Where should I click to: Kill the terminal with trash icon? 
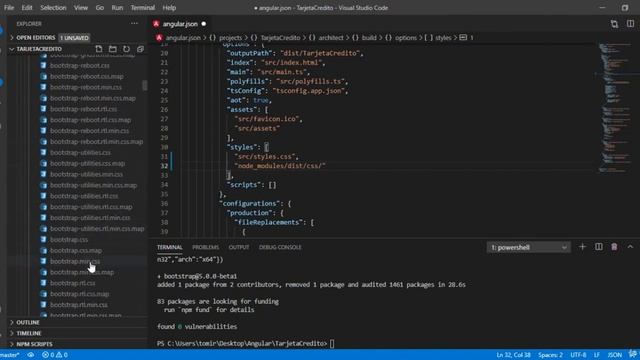(614, 247)
